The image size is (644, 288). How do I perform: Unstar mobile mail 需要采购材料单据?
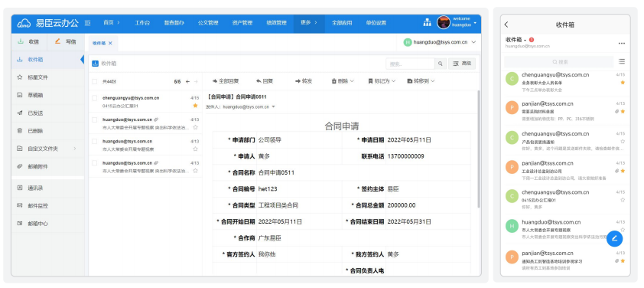[623, 112]
